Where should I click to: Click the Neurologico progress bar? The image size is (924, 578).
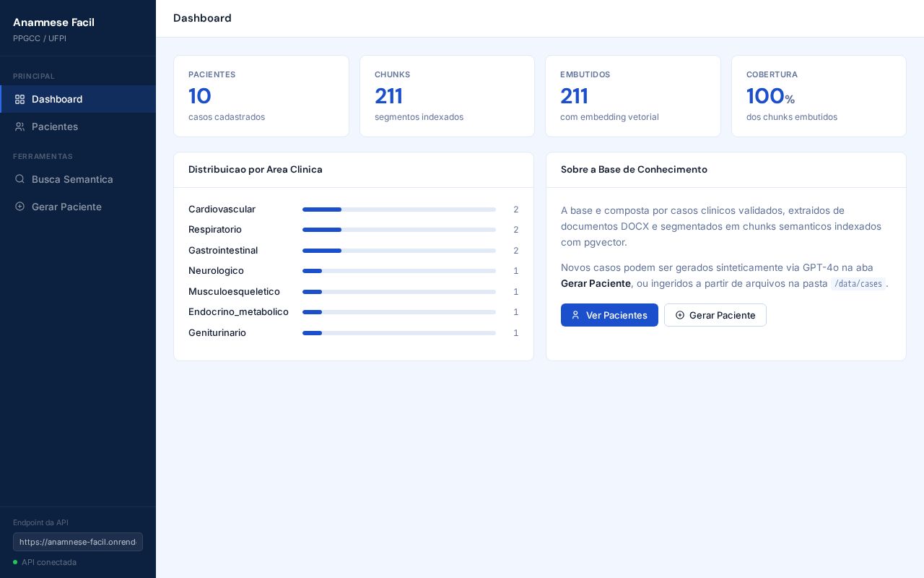click(x=399, y=271)
